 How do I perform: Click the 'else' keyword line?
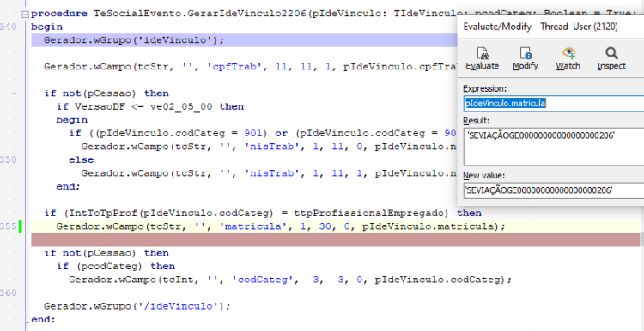82,159
